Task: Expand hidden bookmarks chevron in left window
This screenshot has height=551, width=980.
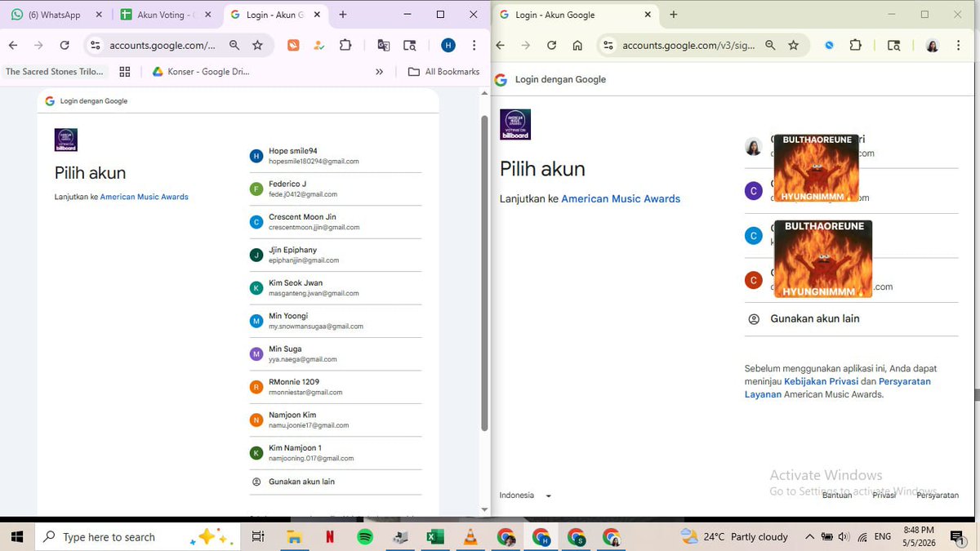Action: (379, 72)
